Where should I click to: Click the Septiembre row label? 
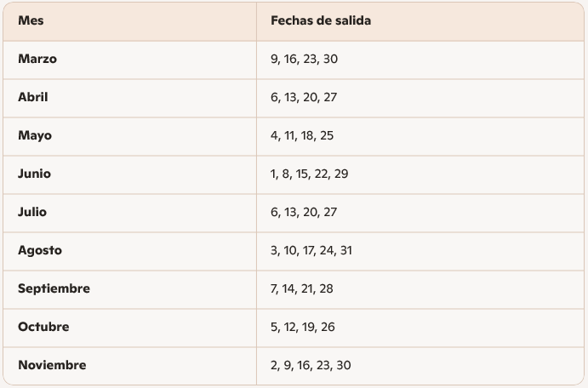(x=54, y=289)
